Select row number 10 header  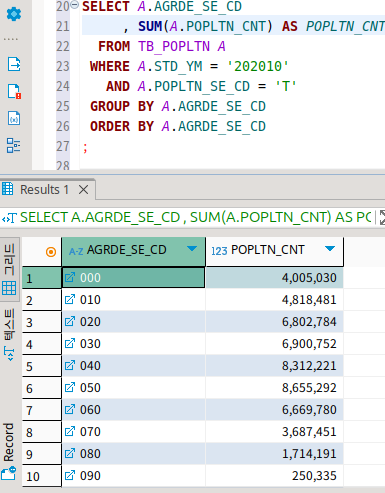coord(42,476)
